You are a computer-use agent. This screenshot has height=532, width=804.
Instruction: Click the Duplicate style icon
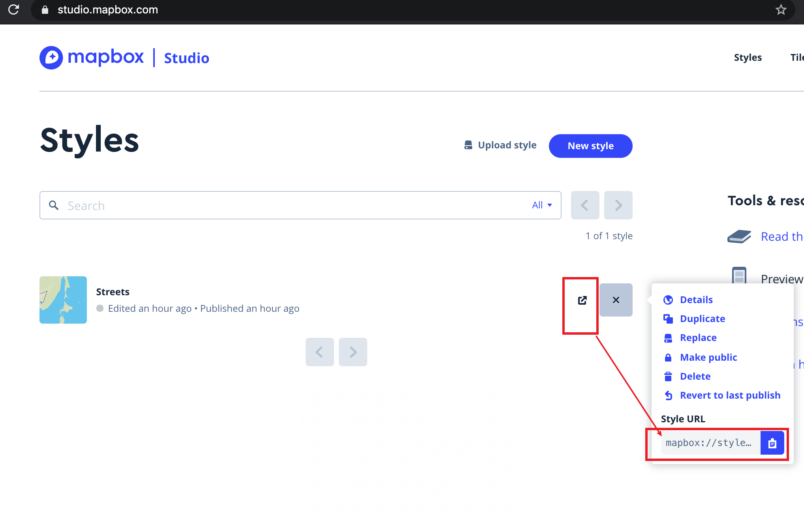click(669, 319)
